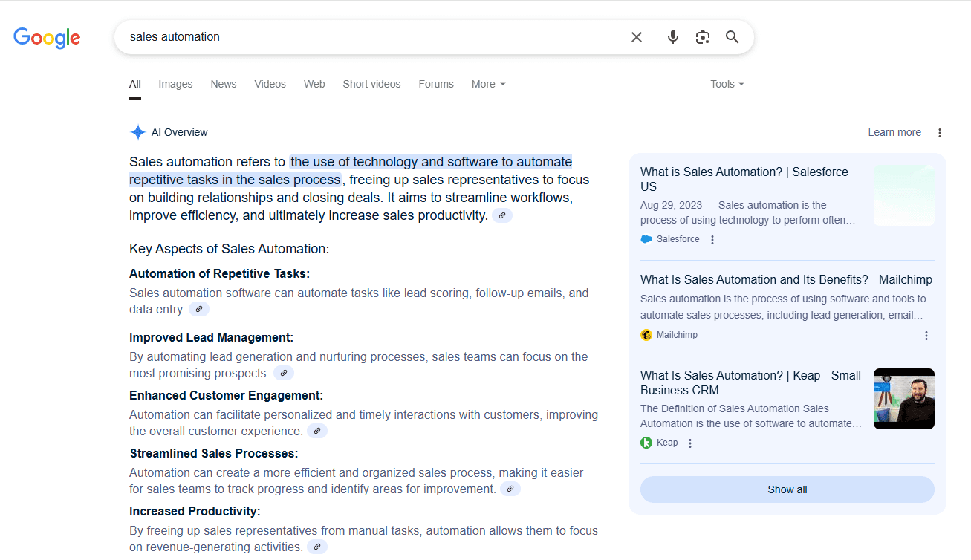Click the AI Overview sparkle icon
The width and height of the screenshot is (971, 560).
click(x=137, y=132)
